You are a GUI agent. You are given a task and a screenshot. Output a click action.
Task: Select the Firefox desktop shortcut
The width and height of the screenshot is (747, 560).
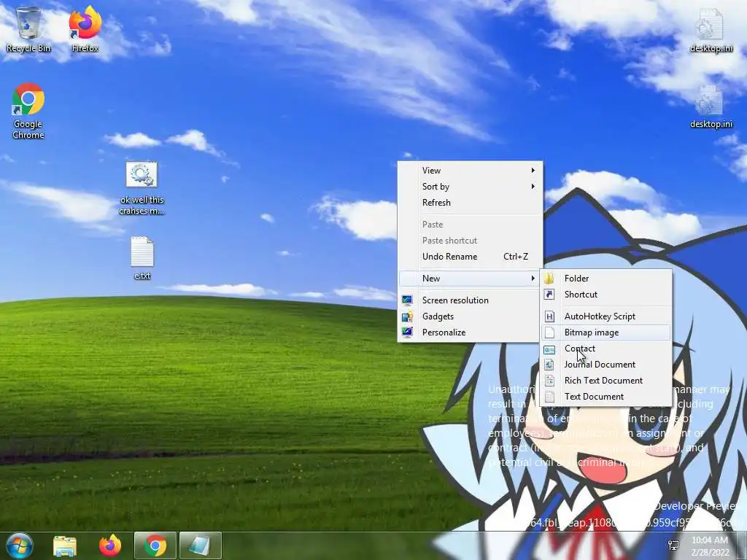click(85, 29)
